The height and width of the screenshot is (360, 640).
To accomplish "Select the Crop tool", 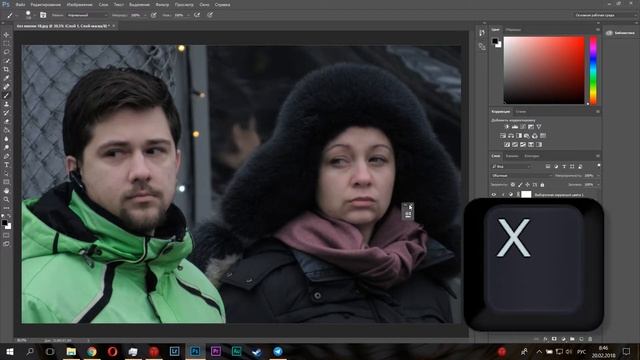I will (6, 69).
